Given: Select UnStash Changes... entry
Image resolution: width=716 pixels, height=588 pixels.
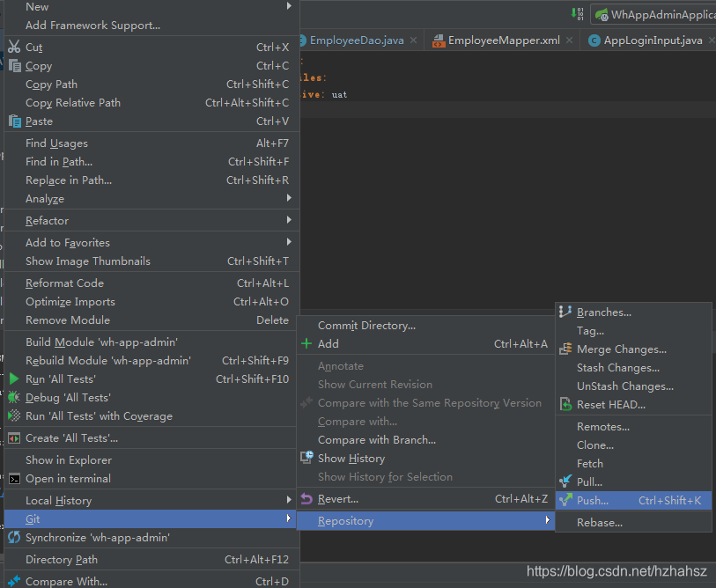Looking at the screenshot, I should 634,386.
